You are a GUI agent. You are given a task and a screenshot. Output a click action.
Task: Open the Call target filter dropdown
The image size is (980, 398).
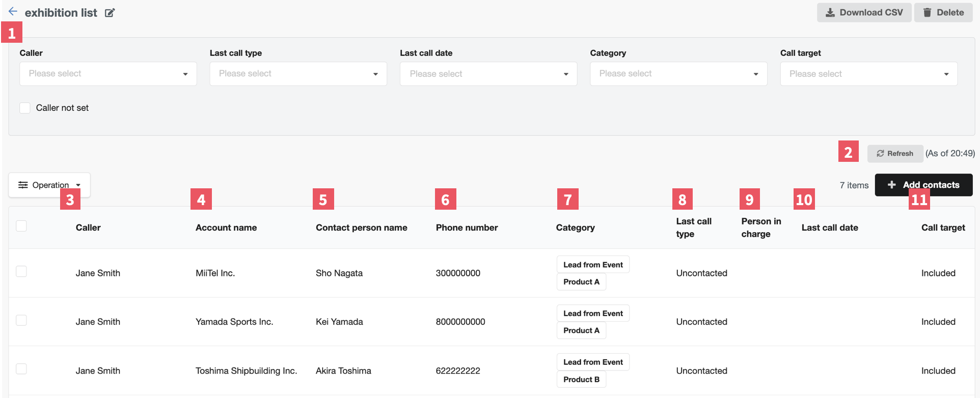tap(868, 74)
